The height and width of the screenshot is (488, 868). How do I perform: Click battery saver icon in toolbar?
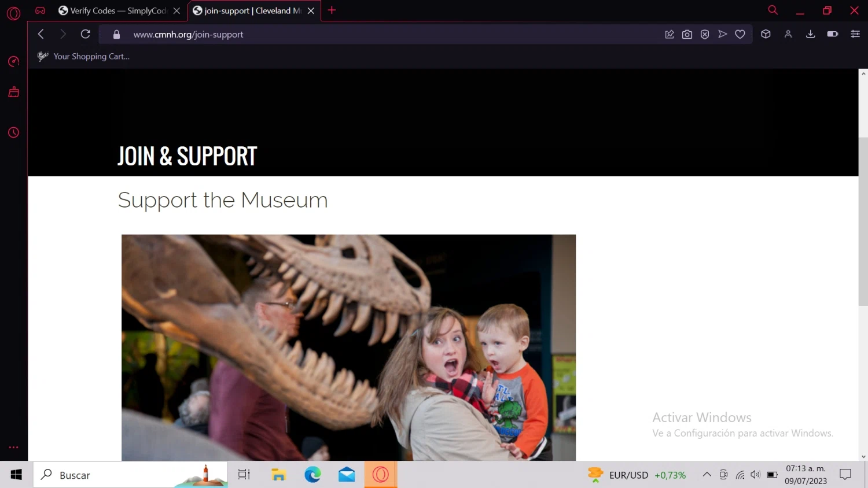[x=833, y=34]
